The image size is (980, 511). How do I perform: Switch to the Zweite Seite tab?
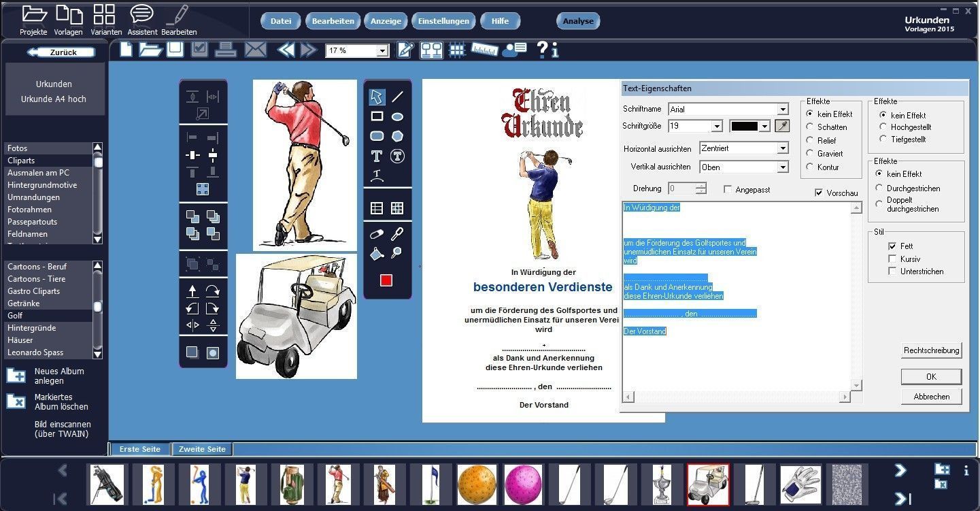pos(202,449)
